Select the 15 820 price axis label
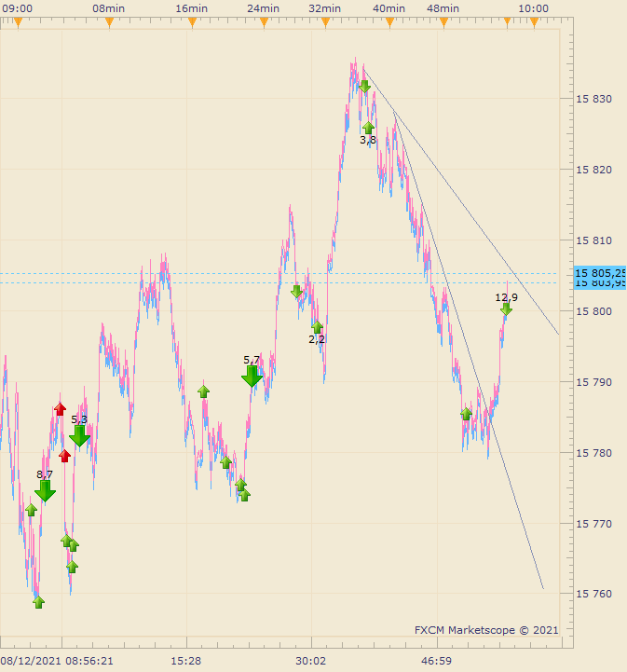Viewport: 627px width, 672px height. [593, 170]
